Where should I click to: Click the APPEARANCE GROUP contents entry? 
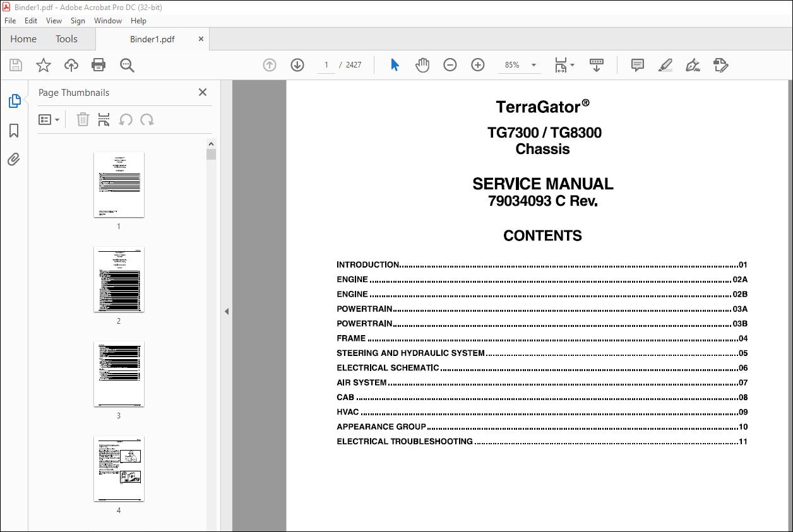(x=542, y=427)
